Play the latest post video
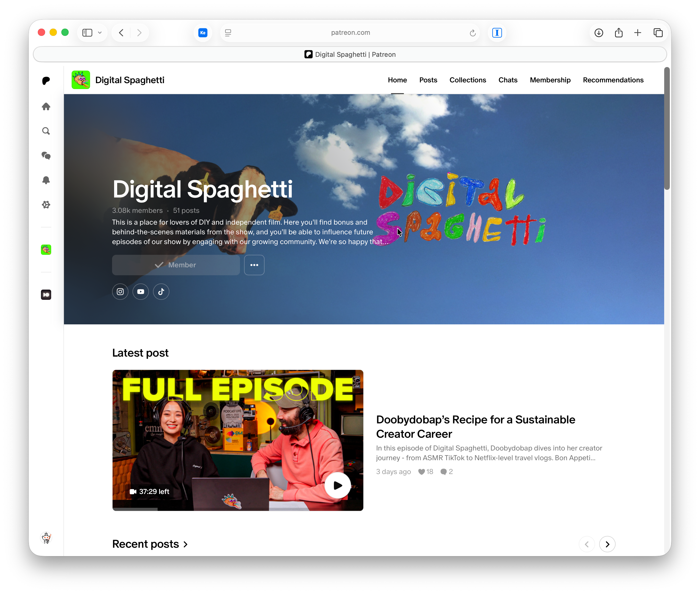 click(337, 485)
